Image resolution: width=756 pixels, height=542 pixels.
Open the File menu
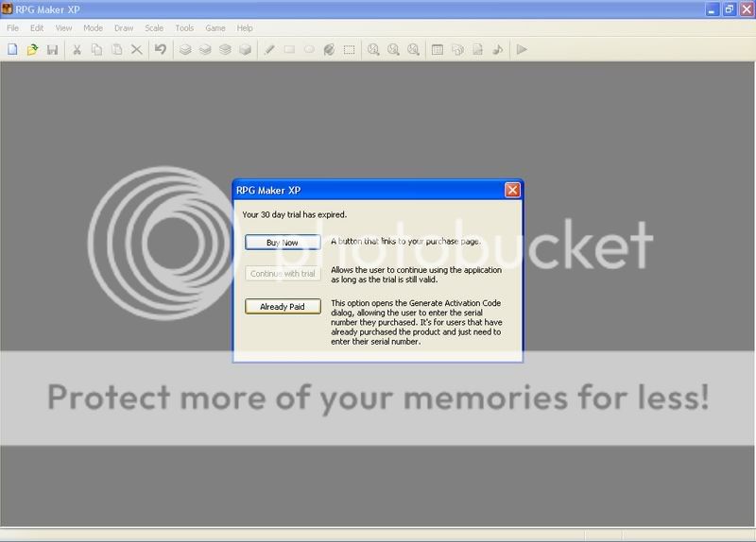(12, 28)
